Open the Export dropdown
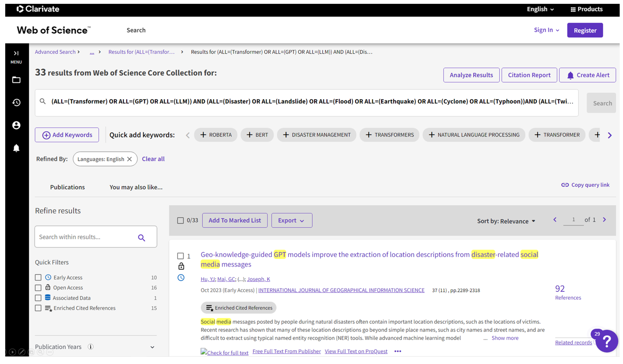 291,220
